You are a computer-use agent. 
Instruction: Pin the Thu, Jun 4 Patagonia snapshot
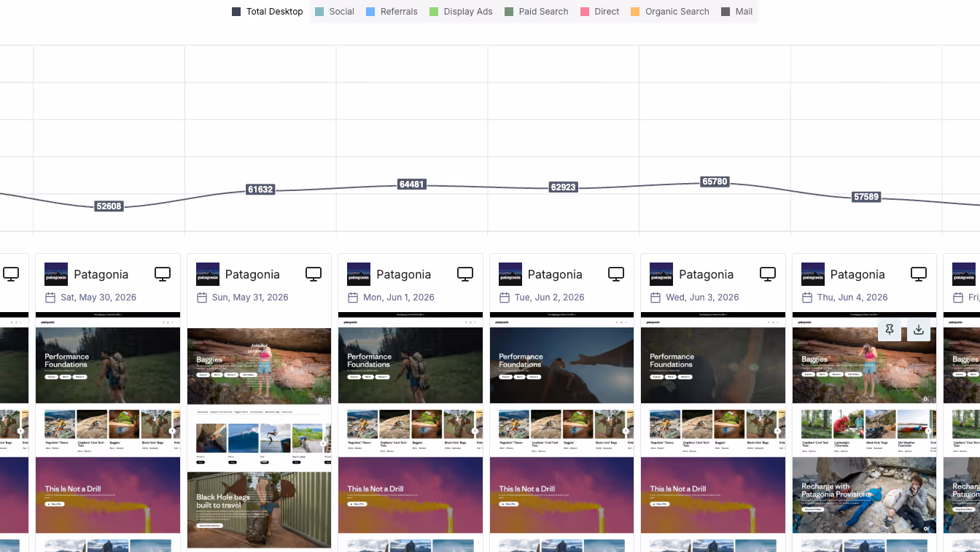tap(890, 330)
